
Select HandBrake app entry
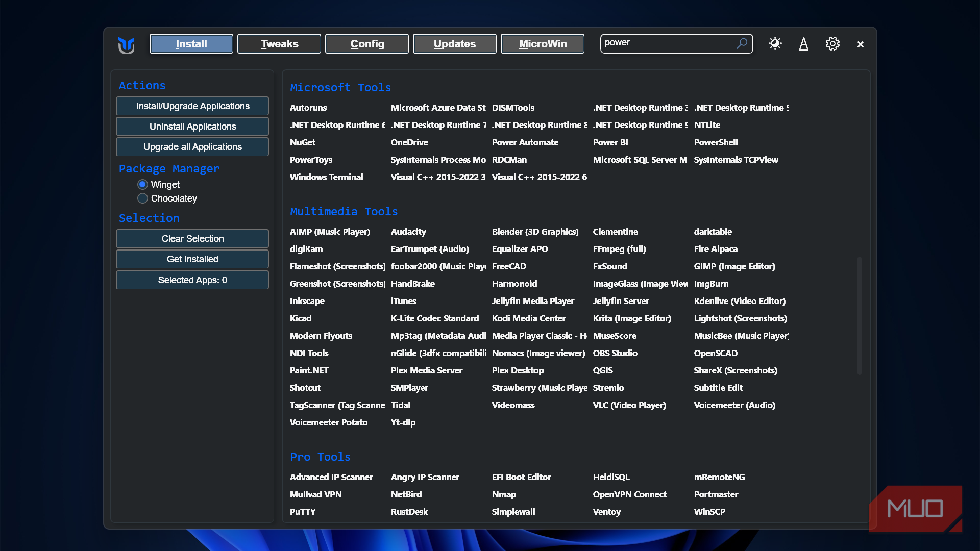pyautogui.click(x=412, y=284)
